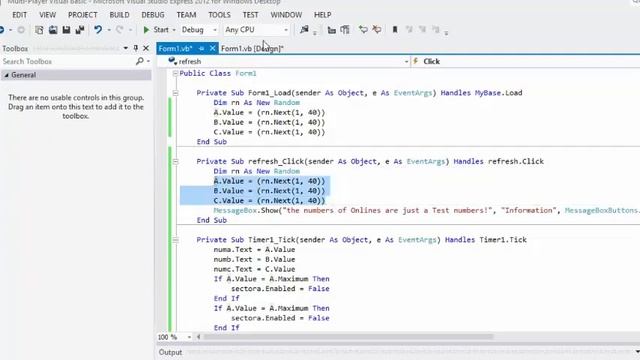Open the Toolbox window options dropdown
The height and width of the screenshot is (360, 640).
pos(125,48)
